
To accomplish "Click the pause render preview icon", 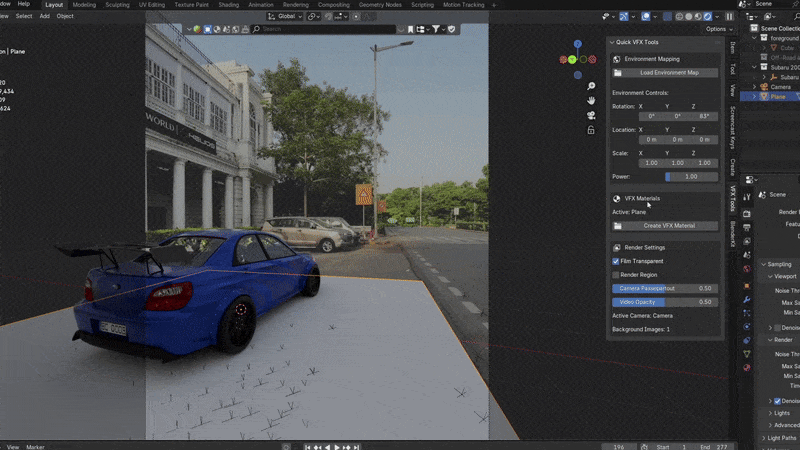I will point(730,17).
